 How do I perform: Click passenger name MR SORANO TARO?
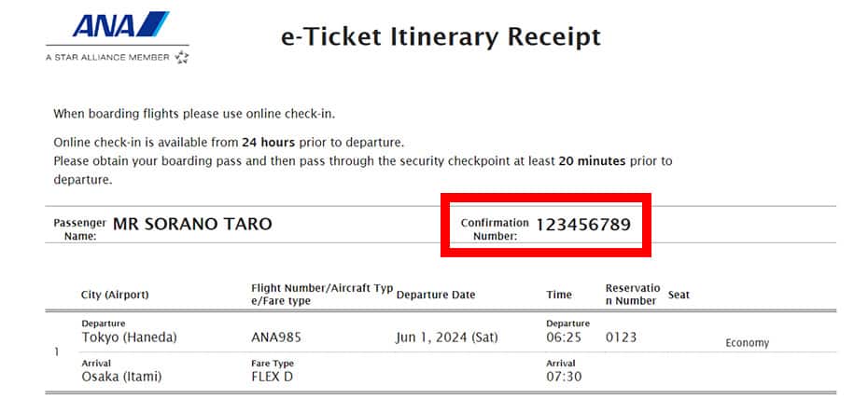[192, 224]
